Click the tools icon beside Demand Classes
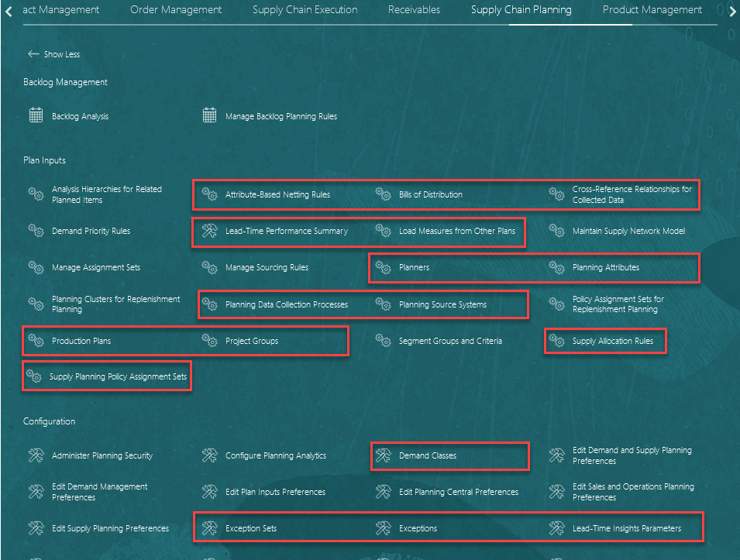 coord(384,455)
